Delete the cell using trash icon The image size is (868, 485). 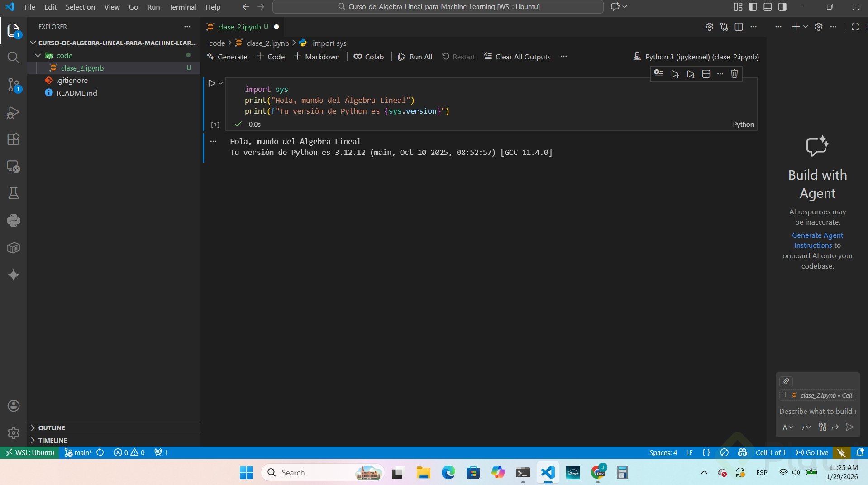tap(734, 74)
